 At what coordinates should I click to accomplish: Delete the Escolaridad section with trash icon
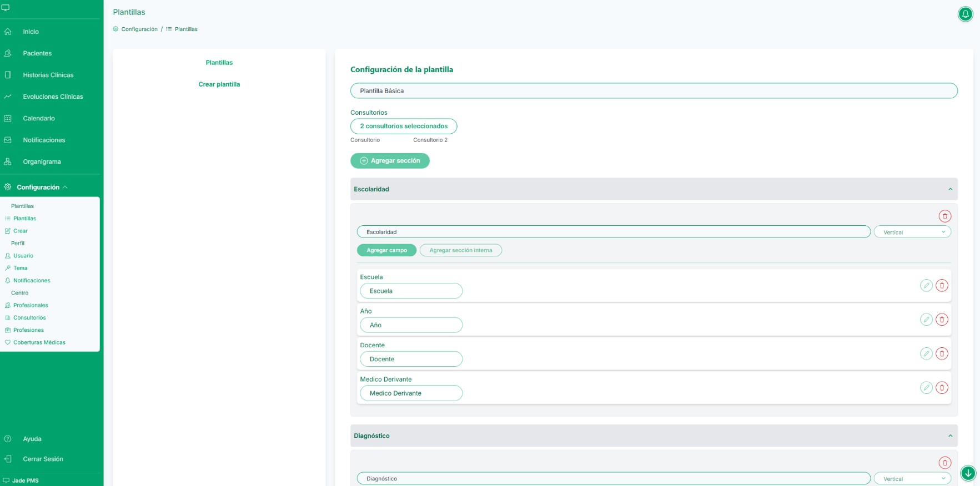pyautogui.click(x=944, y=216)
